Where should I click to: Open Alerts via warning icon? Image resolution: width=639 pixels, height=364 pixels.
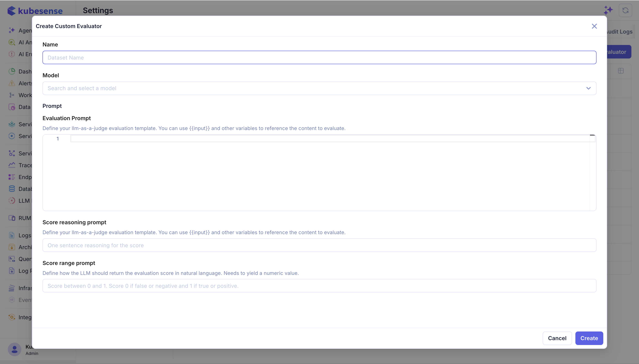11,83
